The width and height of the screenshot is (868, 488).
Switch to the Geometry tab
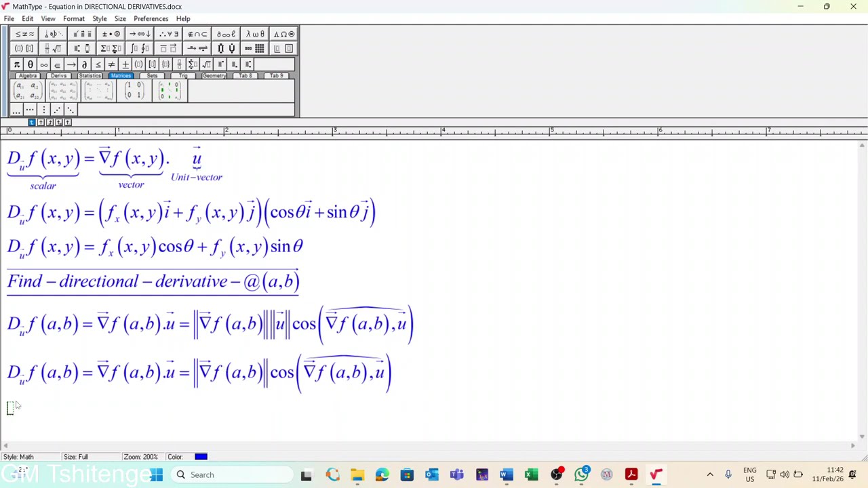(214, 76)
